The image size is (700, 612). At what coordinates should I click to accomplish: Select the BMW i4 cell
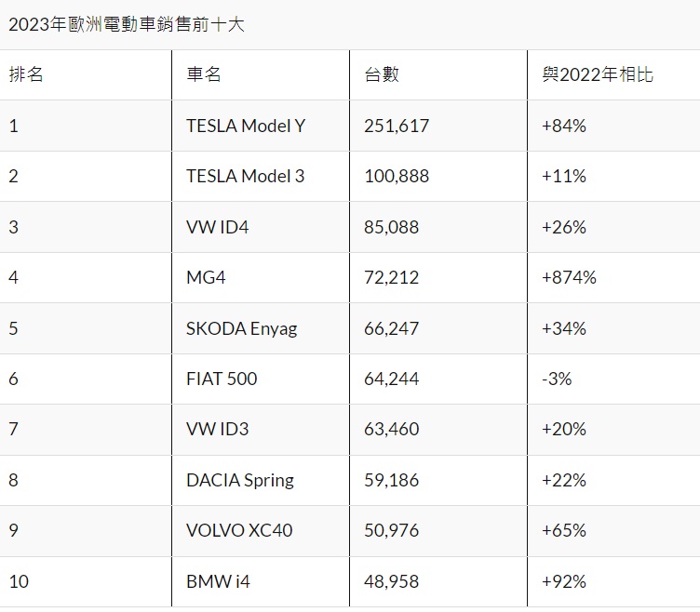218,581
